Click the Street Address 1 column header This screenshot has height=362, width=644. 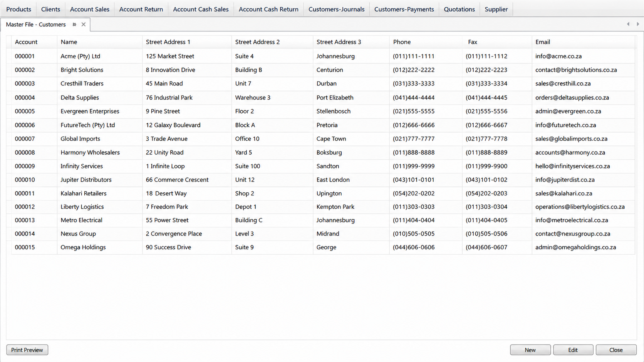[187, 42]
